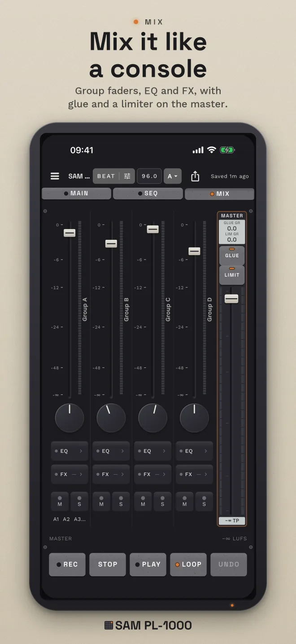The height and width of the screenshot is (644, 296).
Task: Expand Group D EQ settings
Action: point(194,451)
